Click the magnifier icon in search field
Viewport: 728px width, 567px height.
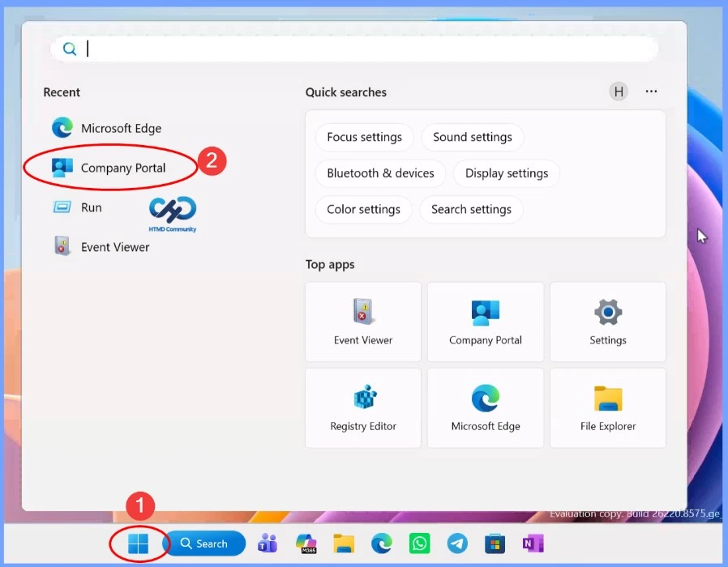[69, 49]
